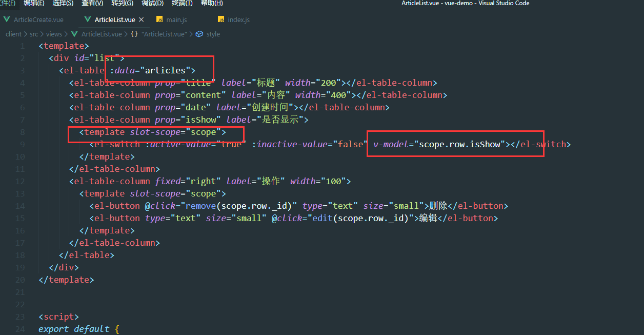Click the closing </div> tag on line 19
644x335 pixels.
[64, 267]
